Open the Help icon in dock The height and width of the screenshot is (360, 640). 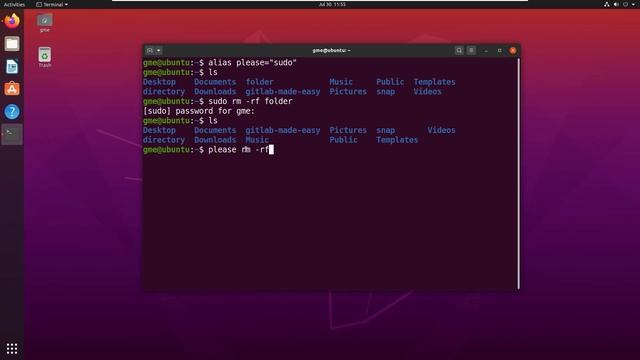(x=12, y=111)
